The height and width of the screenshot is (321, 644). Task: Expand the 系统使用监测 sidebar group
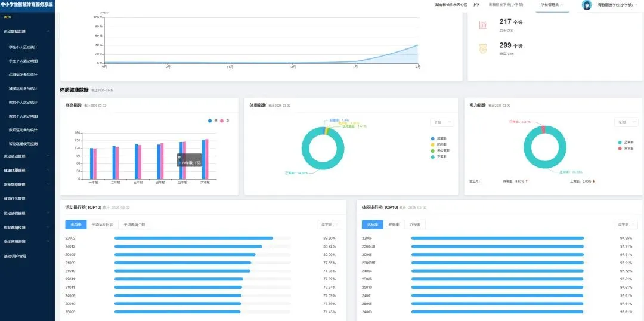click(26, 242)
